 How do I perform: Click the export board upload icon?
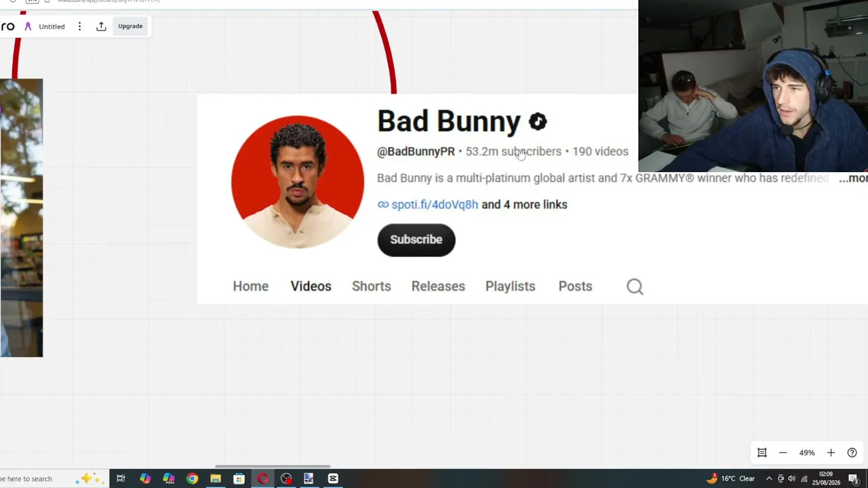click(101, 26)
